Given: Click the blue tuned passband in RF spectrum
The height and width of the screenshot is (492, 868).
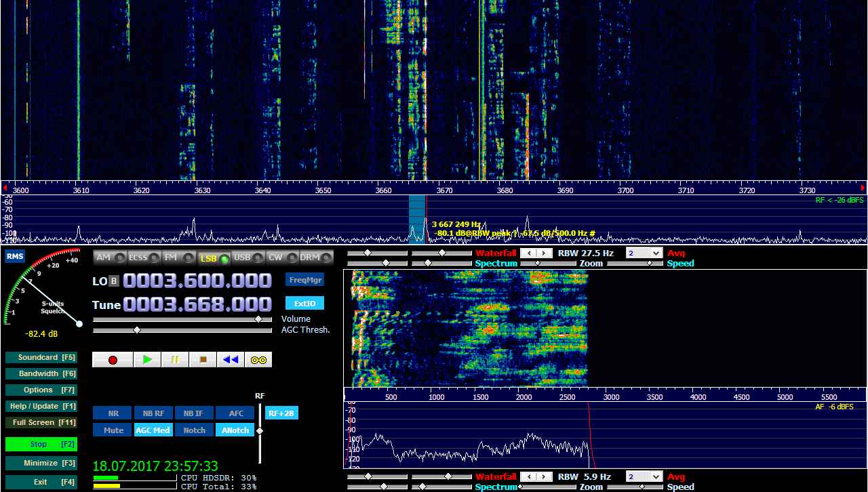Looking at the screenshot, I should pyautogui.click(x=417, y=219).
